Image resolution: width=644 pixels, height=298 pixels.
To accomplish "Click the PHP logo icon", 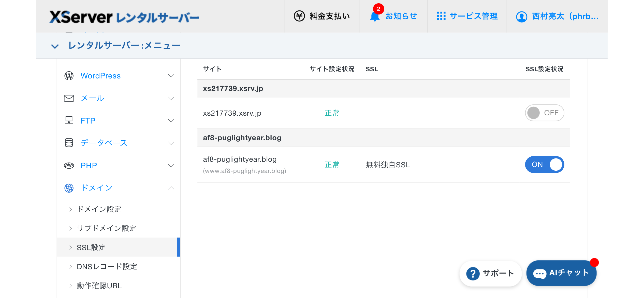I will coord(69,165).
